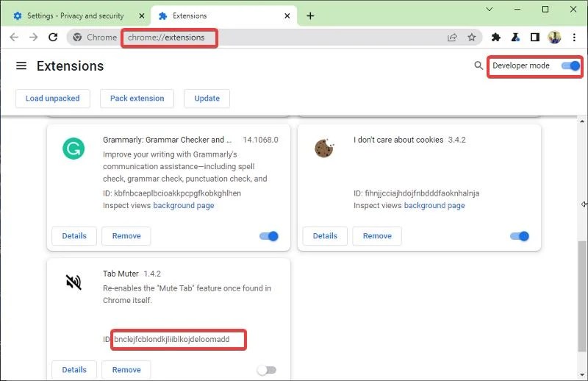
Task: Click the cookie extension icon
Action: [x=324, y=148]
